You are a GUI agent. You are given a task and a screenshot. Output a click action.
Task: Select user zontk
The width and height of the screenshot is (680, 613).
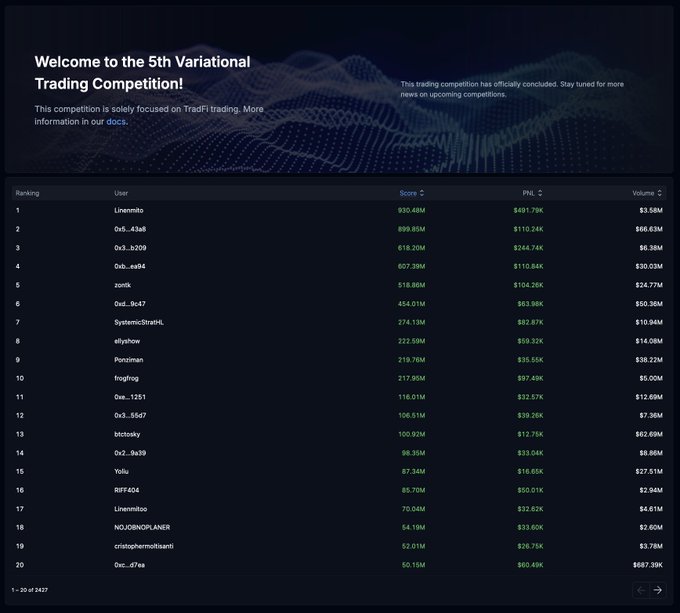[x=122, y=285]
